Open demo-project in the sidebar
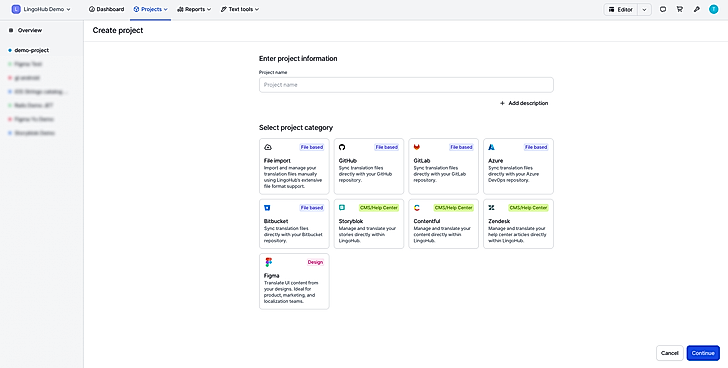The width and height of the screenshot is (728, 368). [32, 50]
